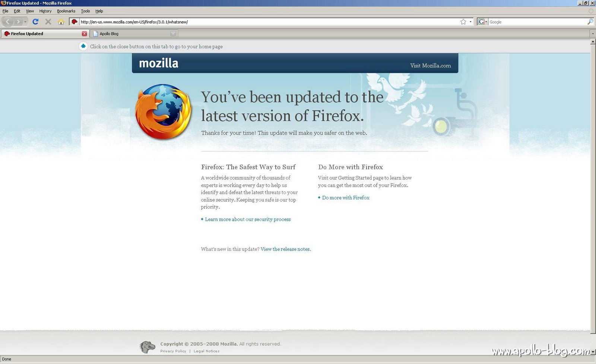Open the Bookmarks menu
The height and width of the screenshot is (364, 596).
coord(66,11)
